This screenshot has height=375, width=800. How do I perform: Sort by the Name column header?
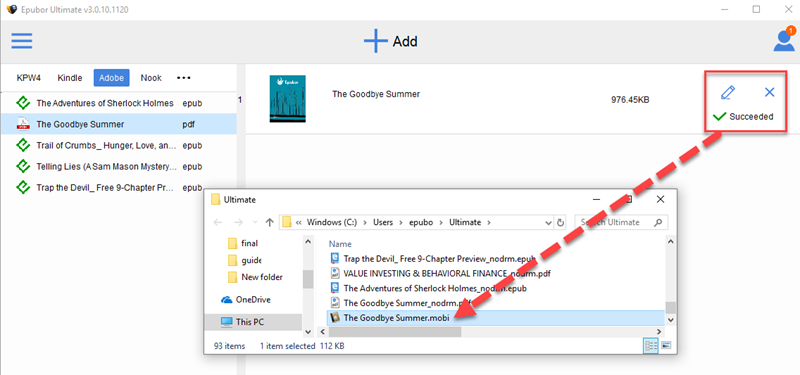(x=340, y=244)
